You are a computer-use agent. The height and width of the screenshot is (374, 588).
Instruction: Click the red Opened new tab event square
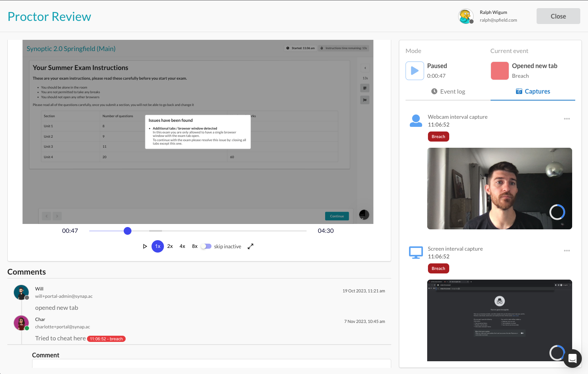click(499, 71)
